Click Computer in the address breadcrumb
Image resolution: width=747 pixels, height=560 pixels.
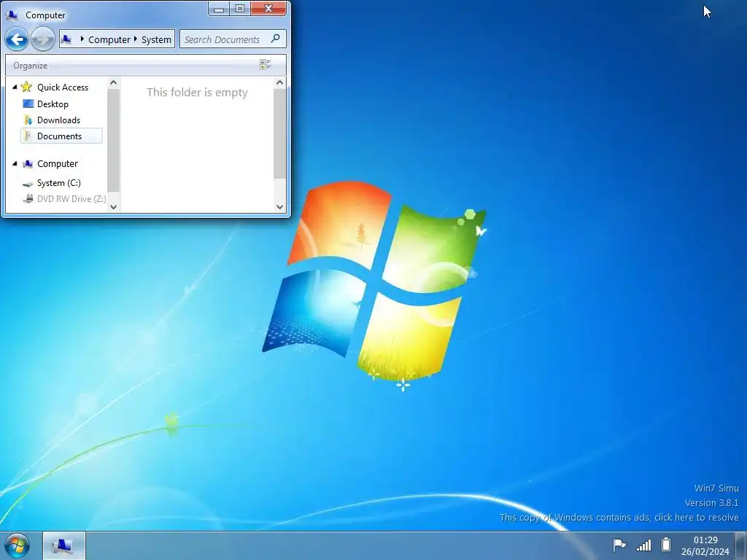(x=109, y=39)
